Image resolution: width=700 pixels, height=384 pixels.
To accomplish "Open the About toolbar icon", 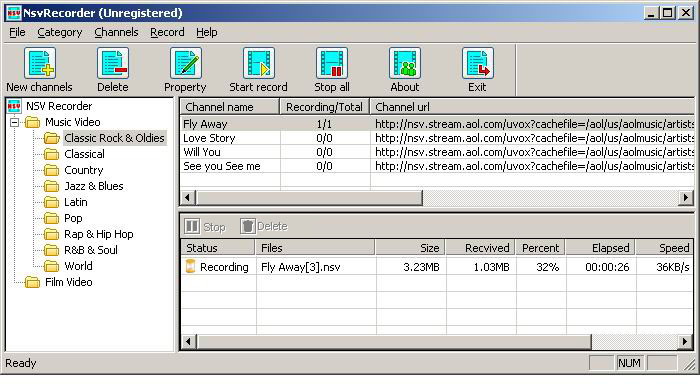I will pyautogui.click(x=404, y=63).
